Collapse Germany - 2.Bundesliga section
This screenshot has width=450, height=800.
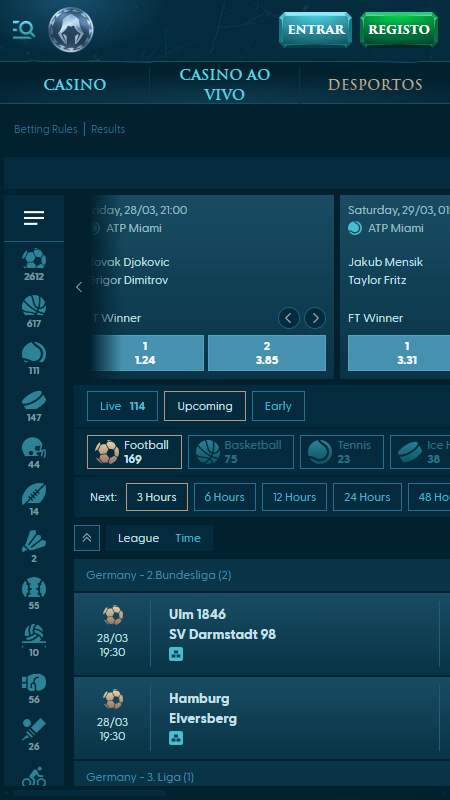(x=262, y=576)
